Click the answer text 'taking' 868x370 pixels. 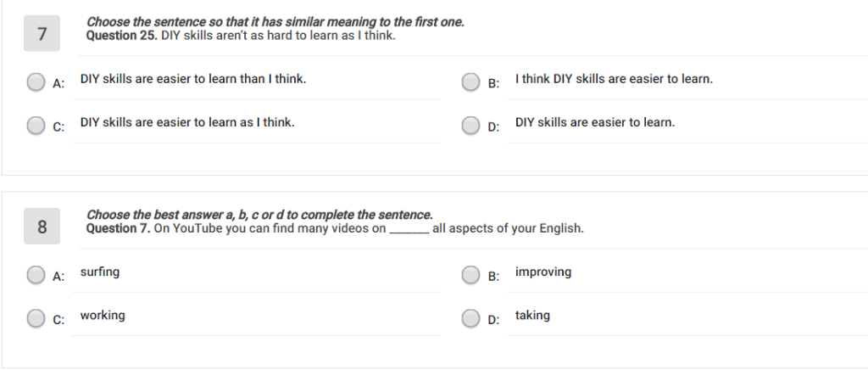(532, 315)
